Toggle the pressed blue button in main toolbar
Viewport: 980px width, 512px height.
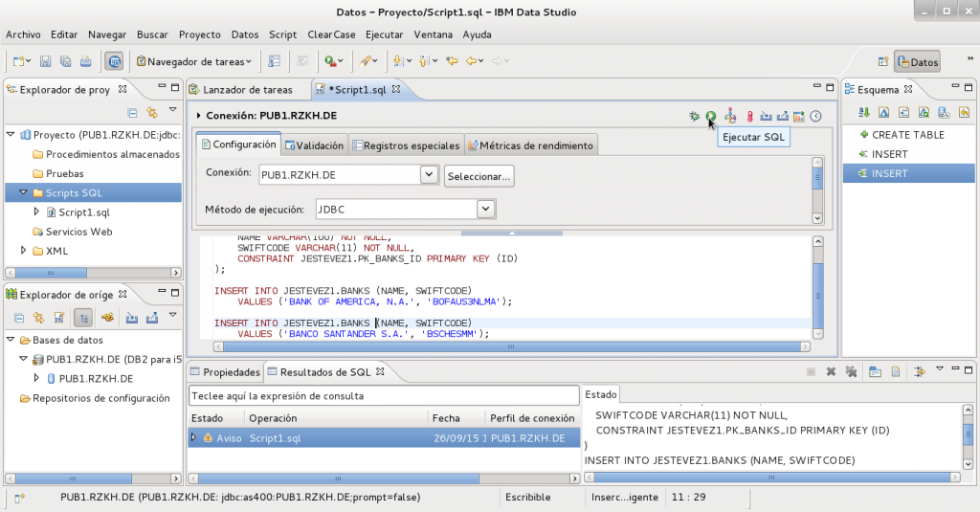[x=115, y=61]
